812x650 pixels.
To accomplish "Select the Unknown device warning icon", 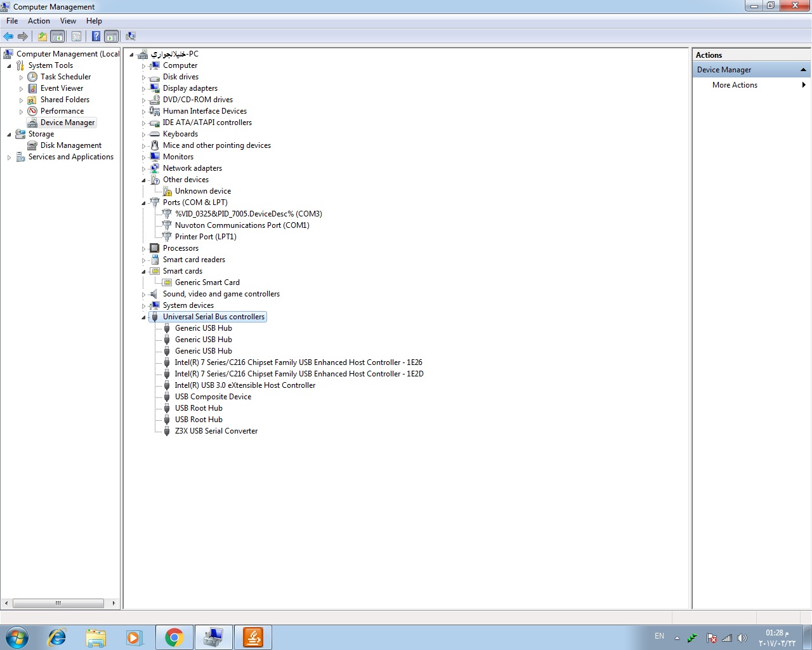I will click(x=167, y=191).
